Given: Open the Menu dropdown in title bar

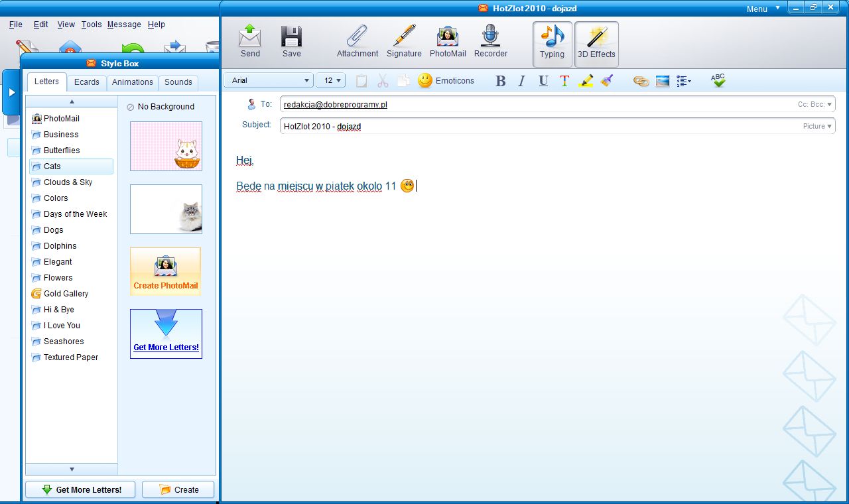Looking at the screenshot, I should pos(763,9).
